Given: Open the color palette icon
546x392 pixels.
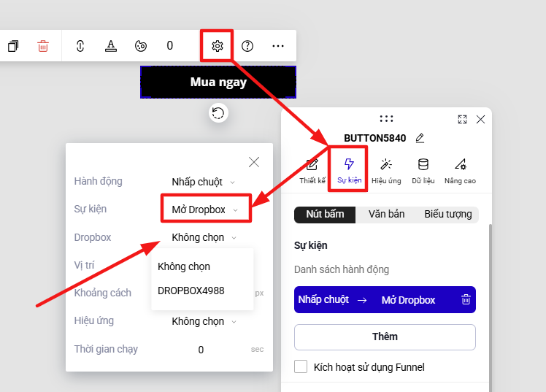Looking at the screenshot, I should [x=141, y=46].
